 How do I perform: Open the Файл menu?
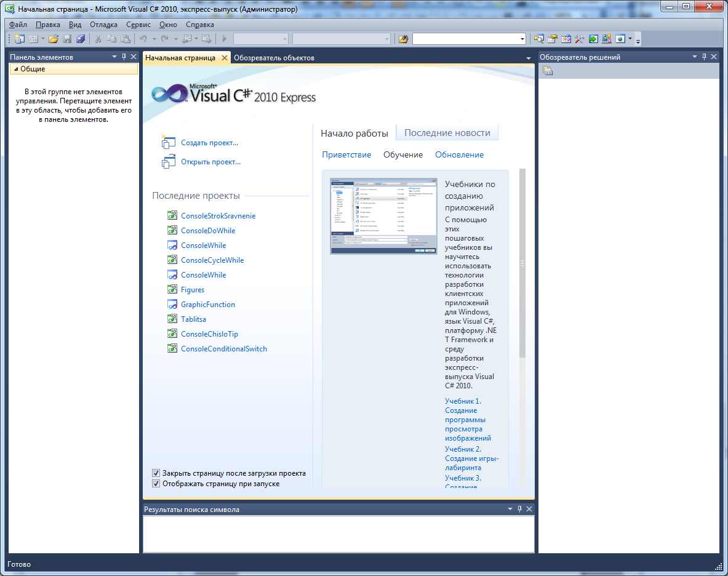(x=18, y=25)
